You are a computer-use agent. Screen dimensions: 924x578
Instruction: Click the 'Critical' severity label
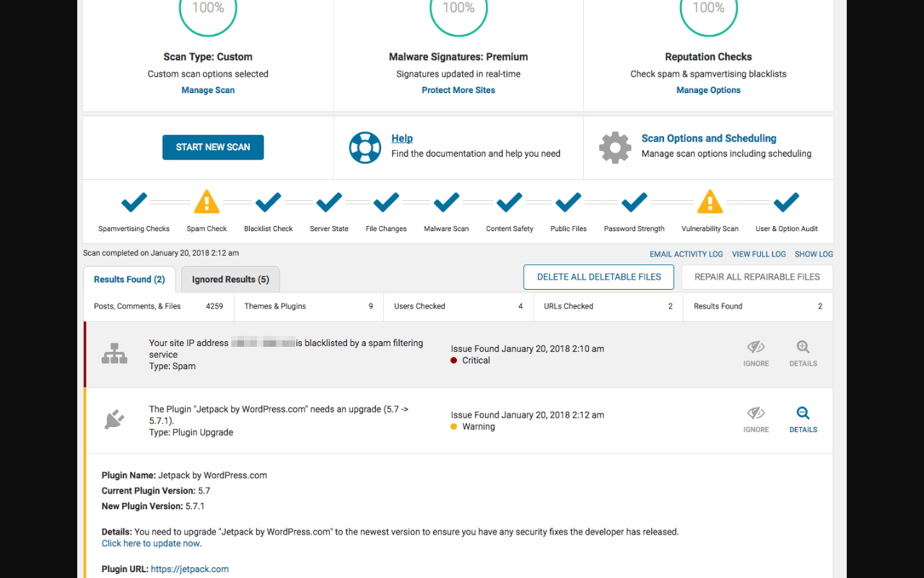tap(476, 361)
